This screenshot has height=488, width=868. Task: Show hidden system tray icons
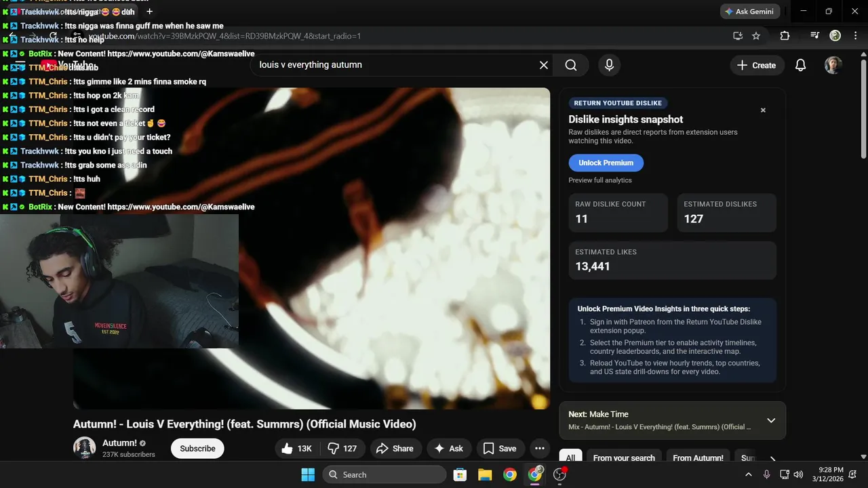(x=749, y=474)
